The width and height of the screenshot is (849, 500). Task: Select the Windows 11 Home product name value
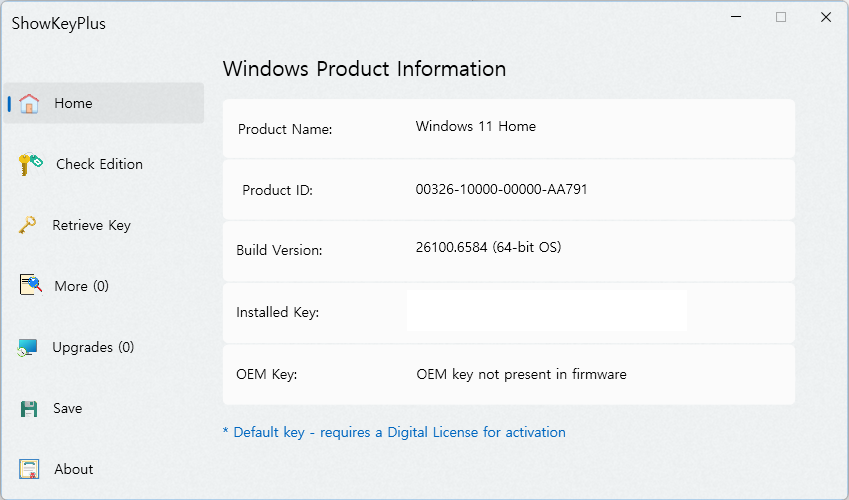point(475,126)
